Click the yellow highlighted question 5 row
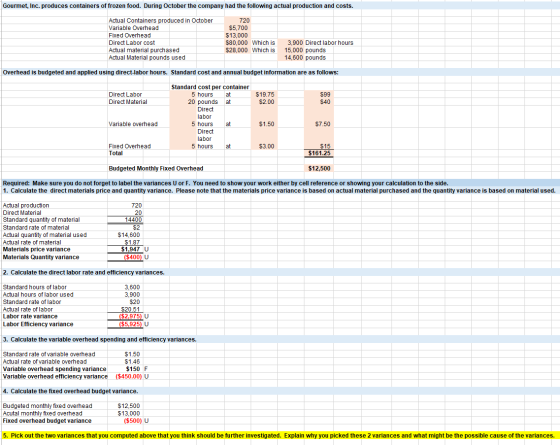This screenshot has width=560, height=445. click(280, 436)
